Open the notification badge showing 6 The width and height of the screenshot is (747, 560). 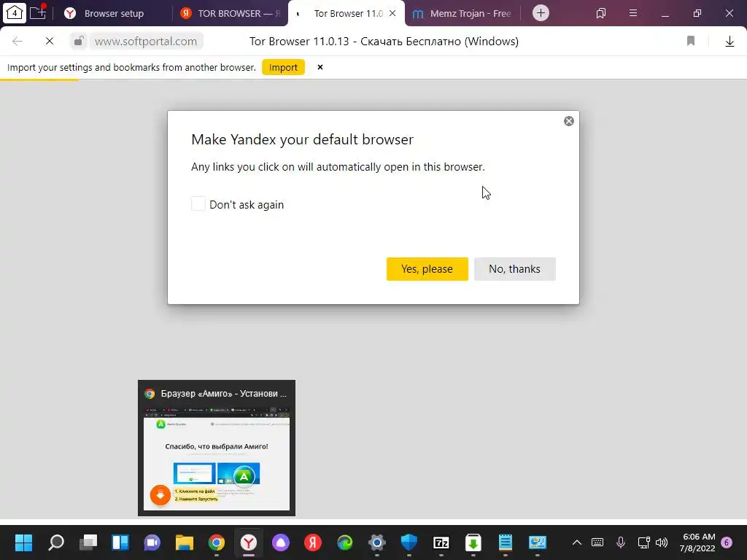[x=727, y=542]
